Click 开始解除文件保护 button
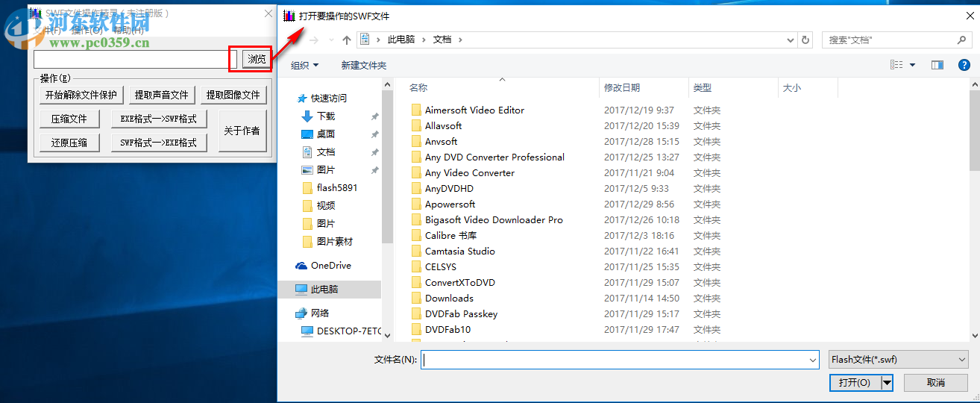Viewport: 980px width, 403px height. [81, 95]
